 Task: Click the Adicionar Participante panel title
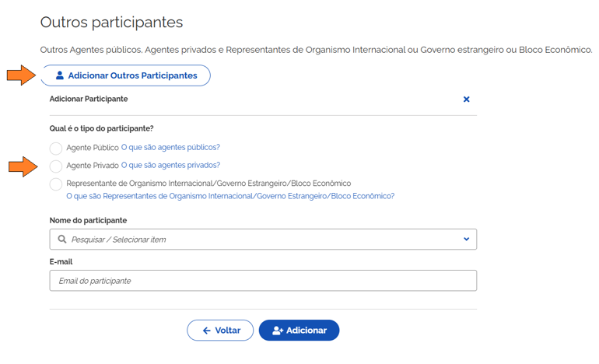tap(89, 99)
